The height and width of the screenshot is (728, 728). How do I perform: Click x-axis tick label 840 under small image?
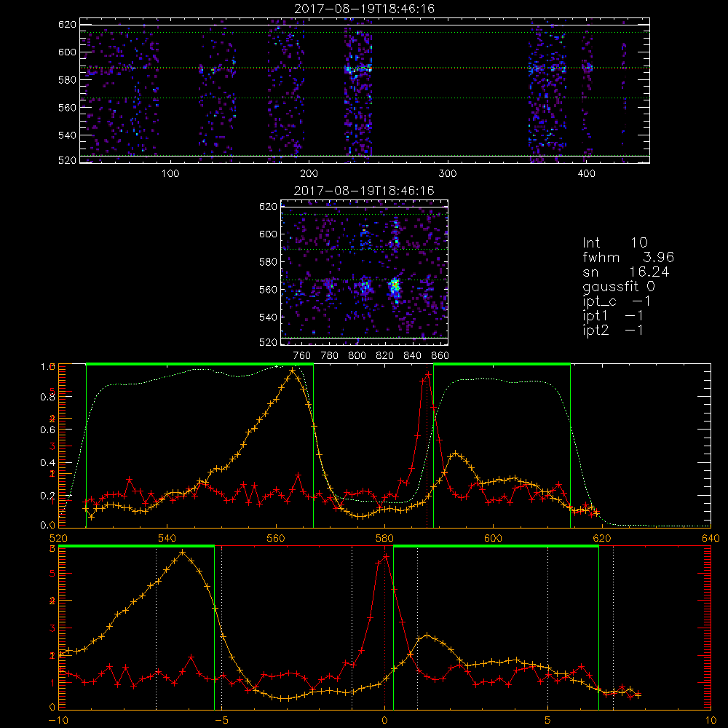click(412, 356)
